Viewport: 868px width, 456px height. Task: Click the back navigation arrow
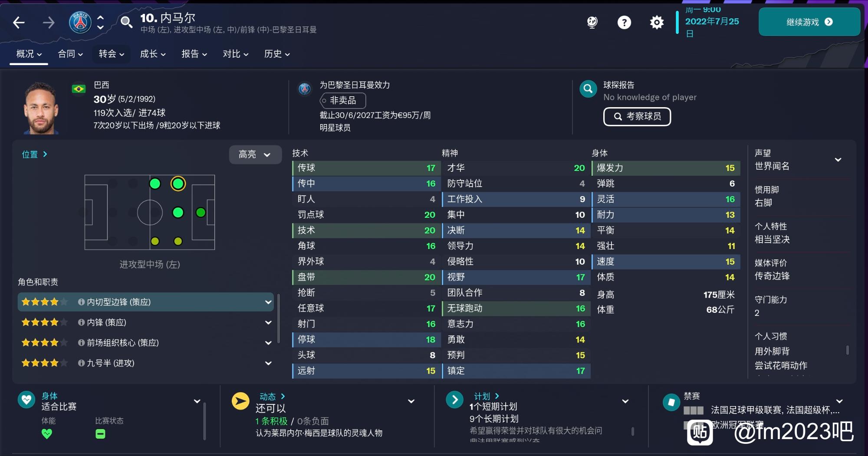[x=19, y=23]
